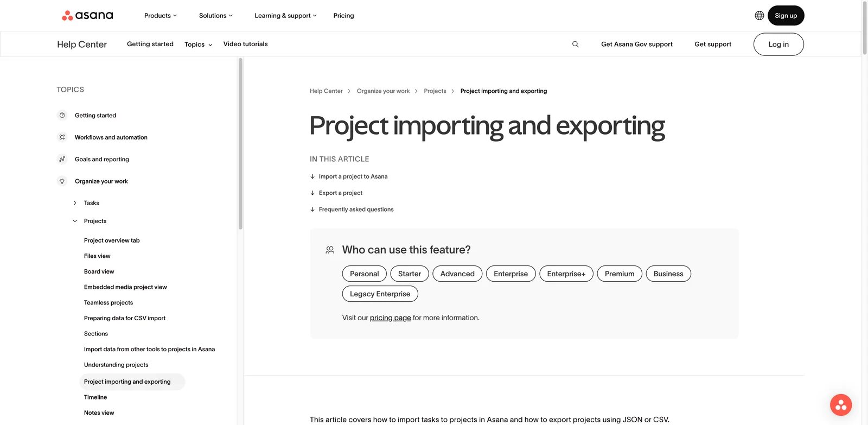Viewport: 868px width, 425px height.
Task: Open Timeline article
Action: (95, 397)
